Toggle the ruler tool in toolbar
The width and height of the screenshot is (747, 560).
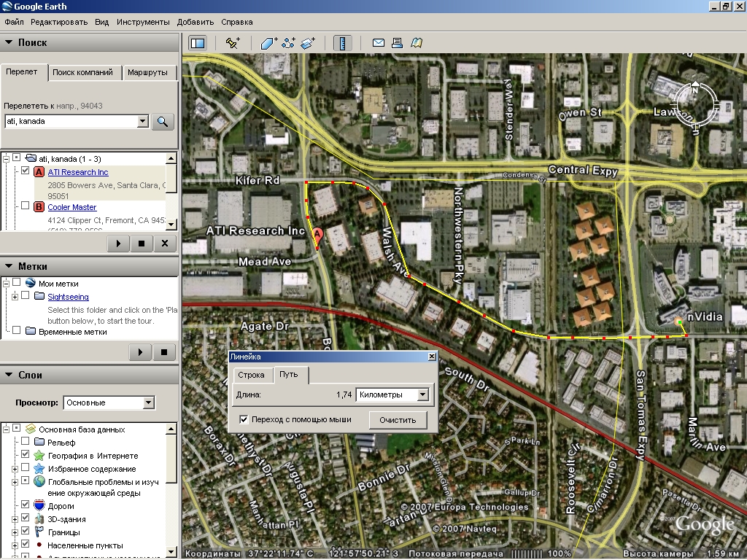pyautogui.click(x=343, y=43)
